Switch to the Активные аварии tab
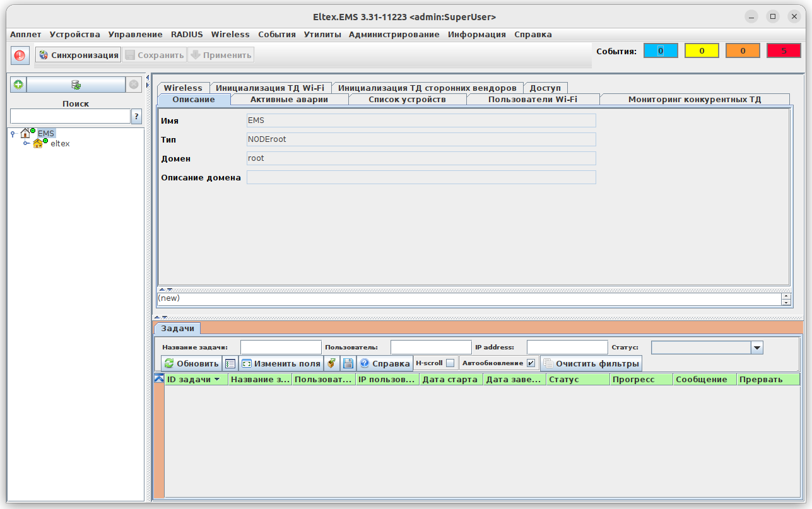The width and height of the screenshot is (812, 509). pyautogui.click(x=289, y=100)
